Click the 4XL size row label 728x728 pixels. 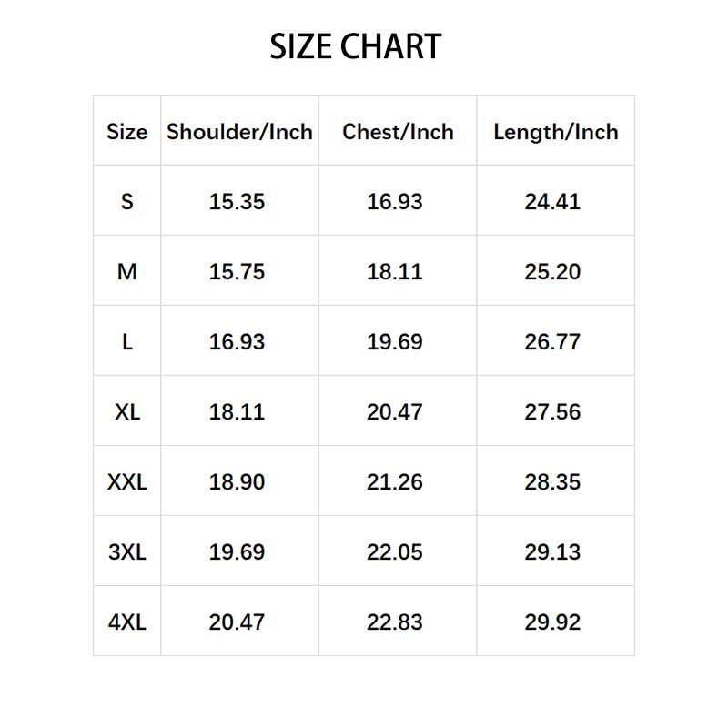coord(127,622)
